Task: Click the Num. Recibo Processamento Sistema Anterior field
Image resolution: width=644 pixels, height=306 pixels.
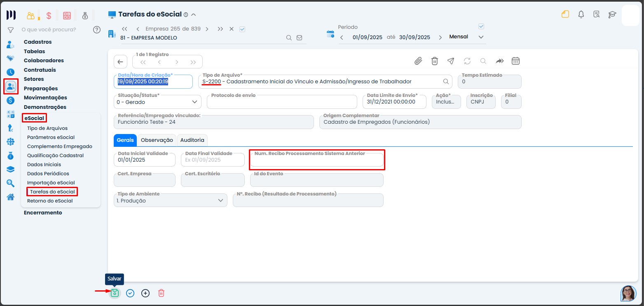Action: 316,161
